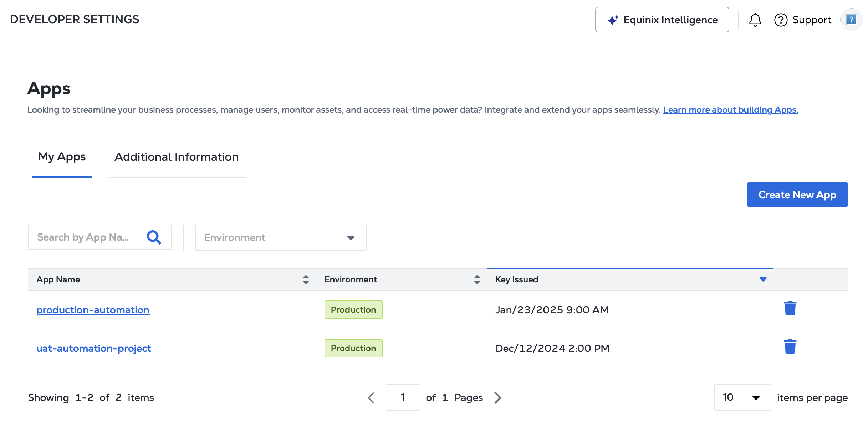Open Learn more about building Apps link
Viewport: 868px width, 427px height.
[730, 110]
